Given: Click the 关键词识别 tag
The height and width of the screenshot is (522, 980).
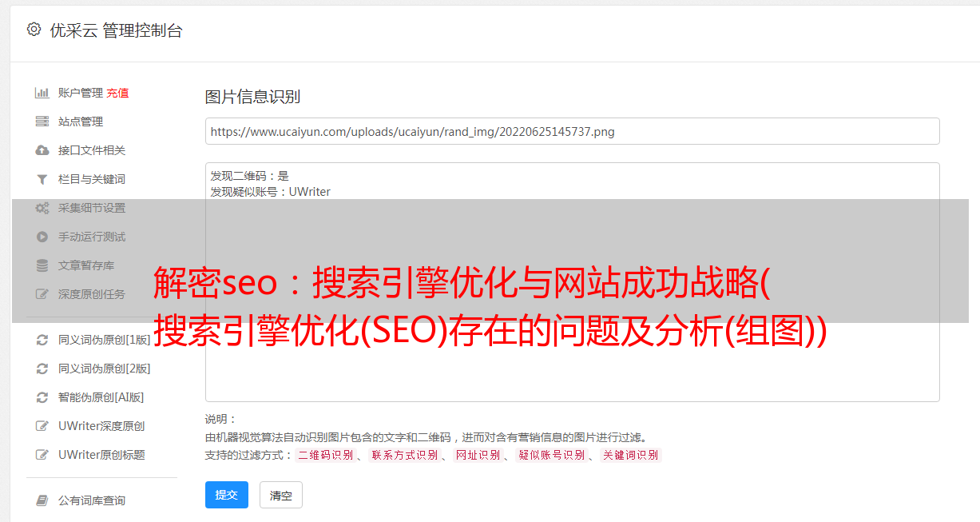Looking at the screenshot, I should coord(631,455).
